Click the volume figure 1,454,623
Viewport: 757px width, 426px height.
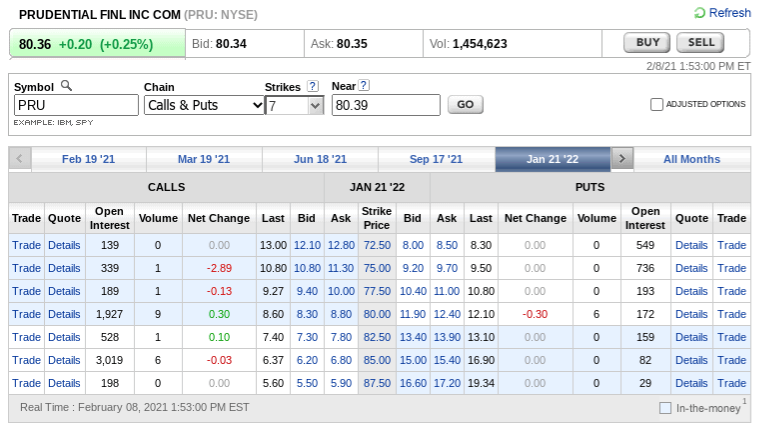(480, 44)
